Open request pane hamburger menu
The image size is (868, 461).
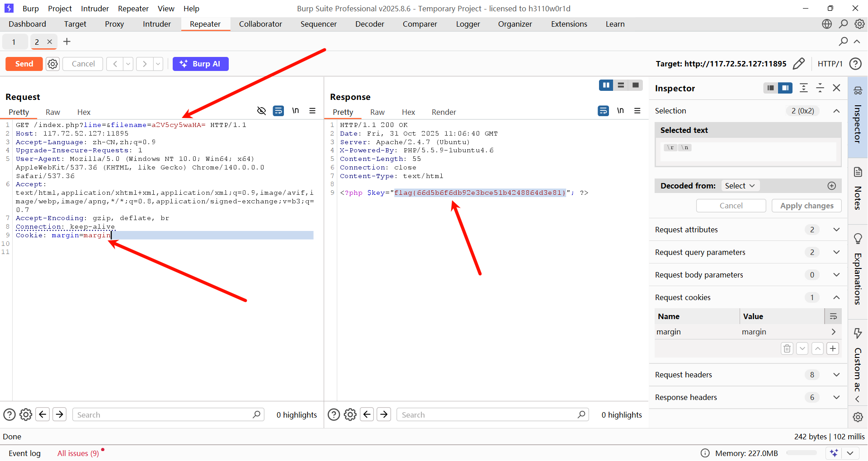(x=312, y=111)
